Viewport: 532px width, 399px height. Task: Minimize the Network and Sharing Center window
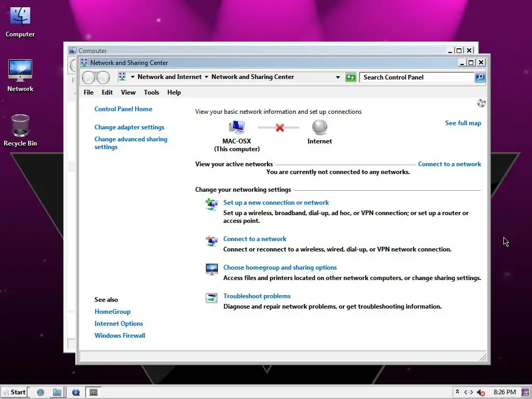pyautogui.click(x=462, y=62)
